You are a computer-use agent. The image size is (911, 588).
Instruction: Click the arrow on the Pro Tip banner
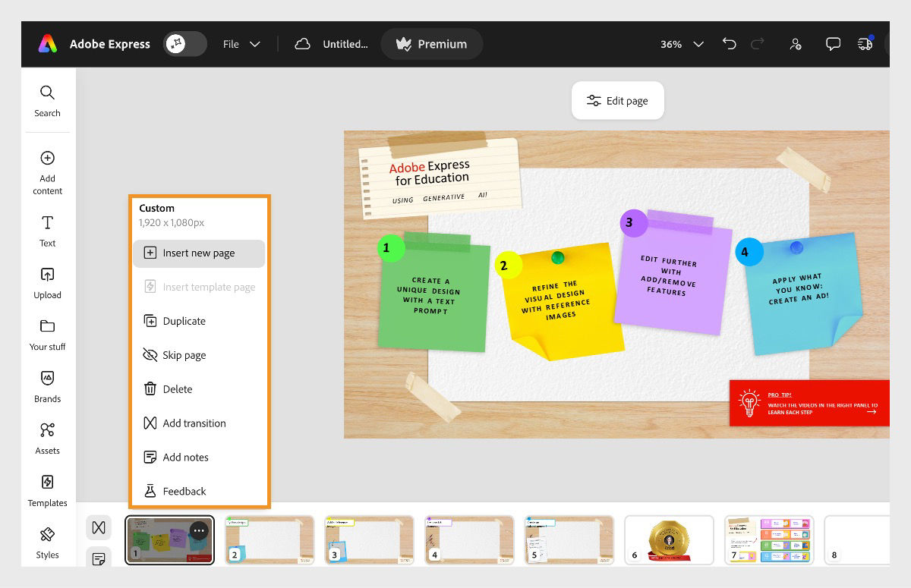pyautogui.click(x=872, y=411)
